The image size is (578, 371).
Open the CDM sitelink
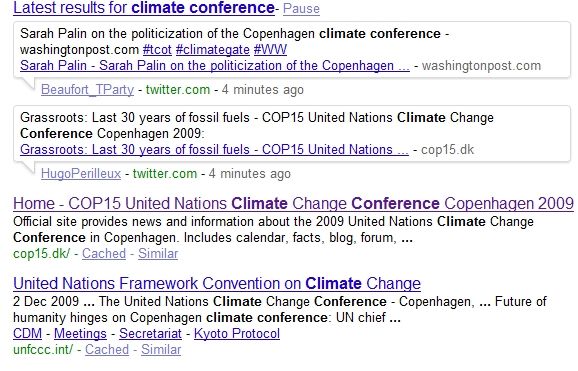27,334
